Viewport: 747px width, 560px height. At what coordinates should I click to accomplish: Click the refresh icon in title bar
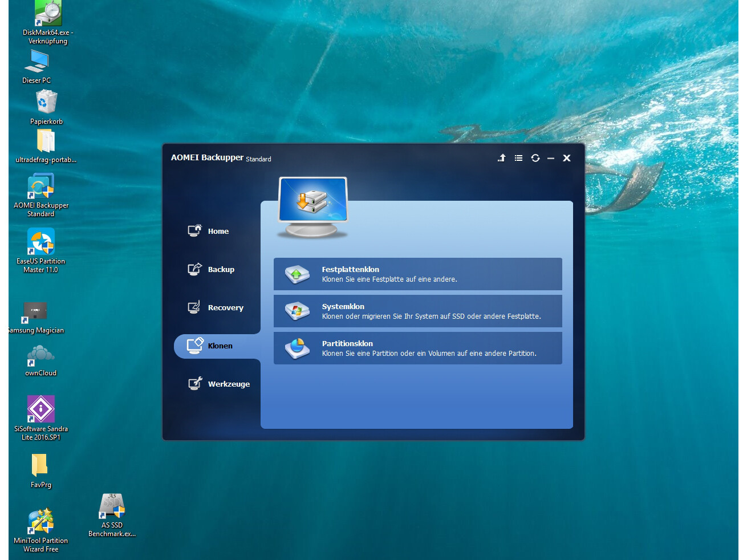[x=535, y=158]
